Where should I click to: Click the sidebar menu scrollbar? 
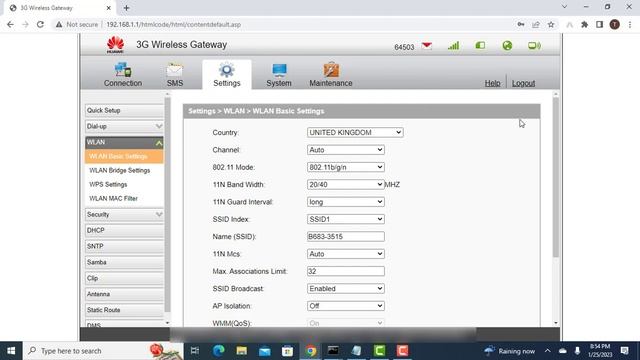pos(167,204)
